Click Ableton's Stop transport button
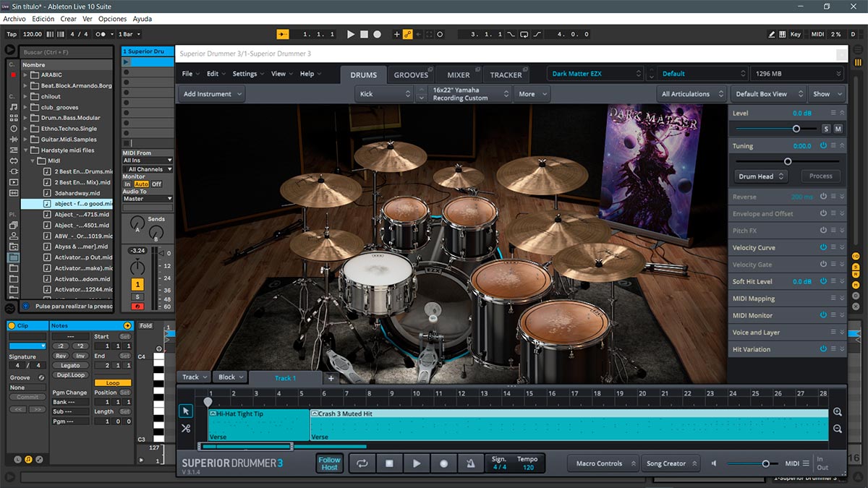This screenshot has width=868, height=488. click(365, 34)
